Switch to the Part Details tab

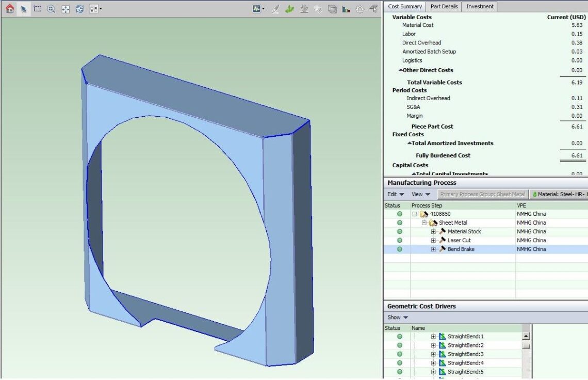[x=444, y=6]
